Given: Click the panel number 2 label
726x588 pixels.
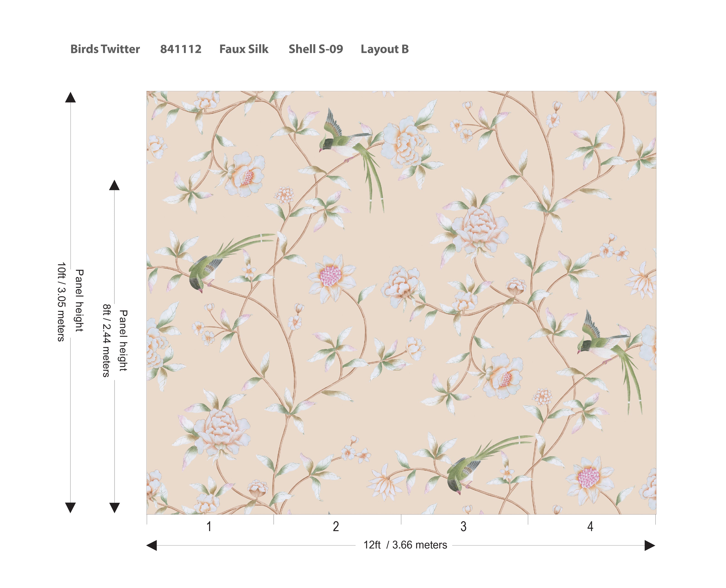Looking at the screenshot, I should [336, 526].
